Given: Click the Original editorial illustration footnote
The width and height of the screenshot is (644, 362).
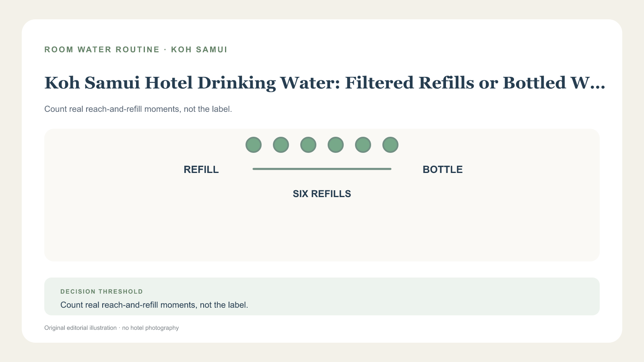Looking at the screenshot, I should (x=111, y=328).
